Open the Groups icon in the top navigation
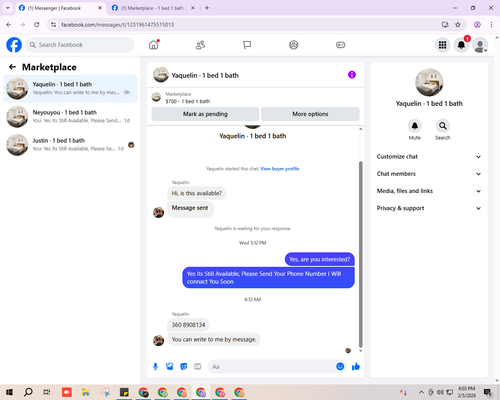Screen dimensions: 500x400 pos(294,45)
